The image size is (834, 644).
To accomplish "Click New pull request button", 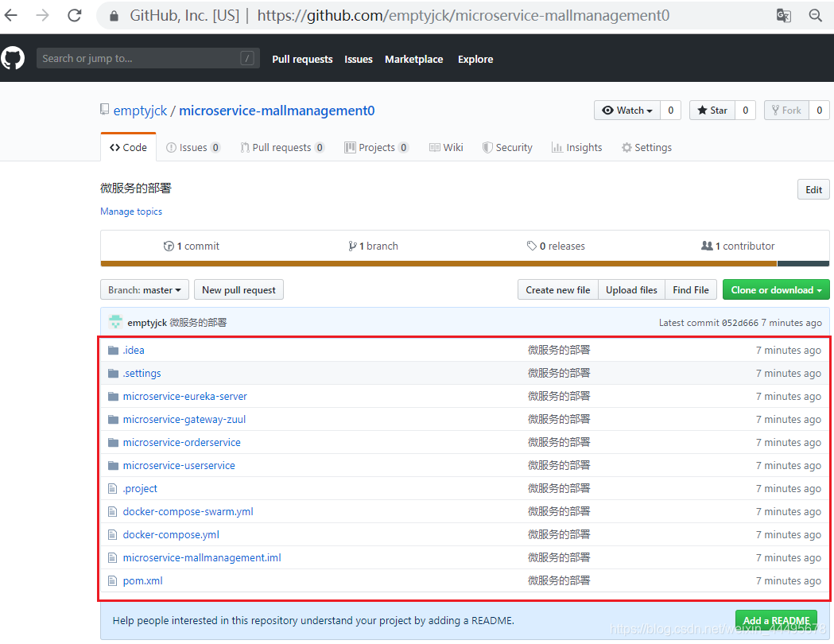I will coord(239,290).
